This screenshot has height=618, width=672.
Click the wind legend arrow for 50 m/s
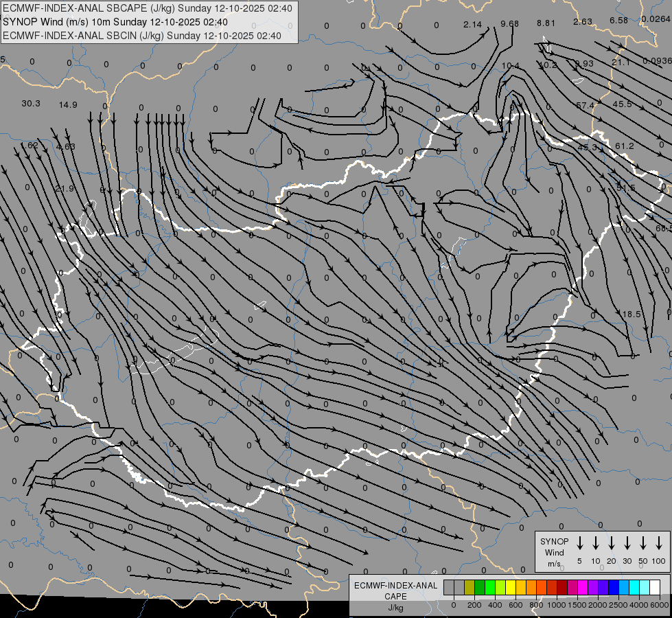click(643, 543)
